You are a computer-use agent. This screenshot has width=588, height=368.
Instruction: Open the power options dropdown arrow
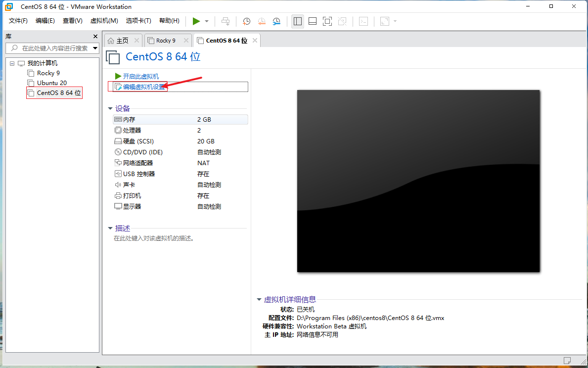207,21
